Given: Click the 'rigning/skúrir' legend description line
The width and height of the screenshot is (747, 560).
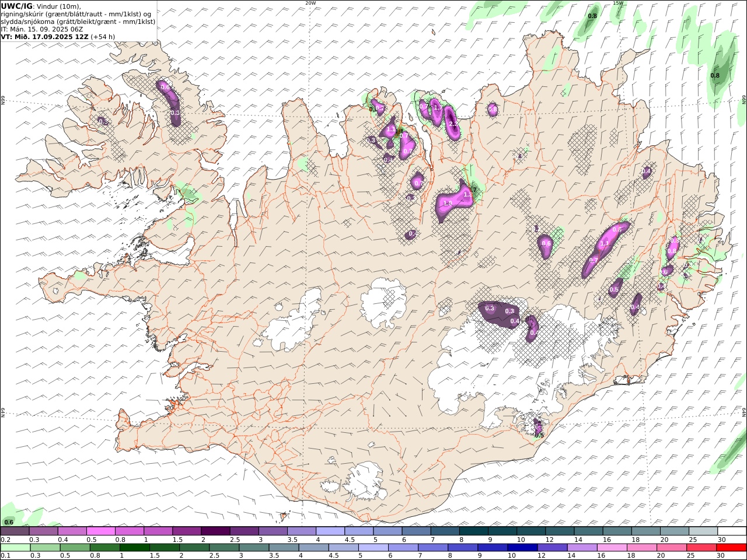Looking at the screenshot, I should click(77, 14).
